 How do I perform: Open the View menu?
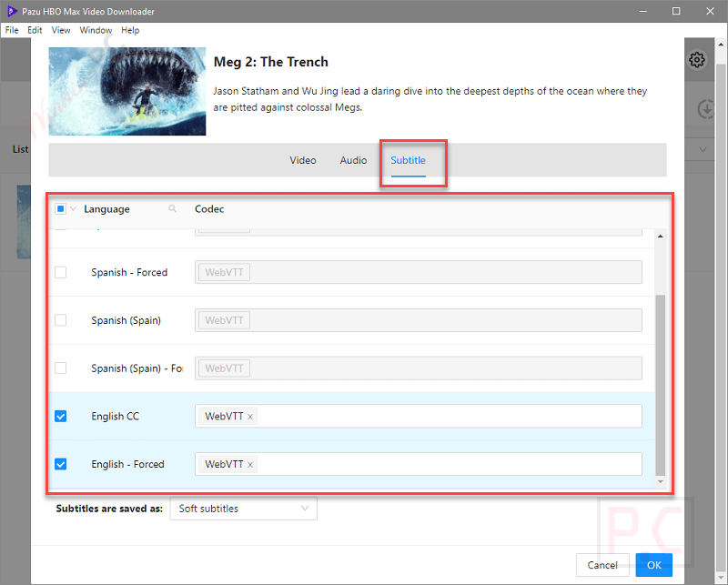(x=61, y=30)
